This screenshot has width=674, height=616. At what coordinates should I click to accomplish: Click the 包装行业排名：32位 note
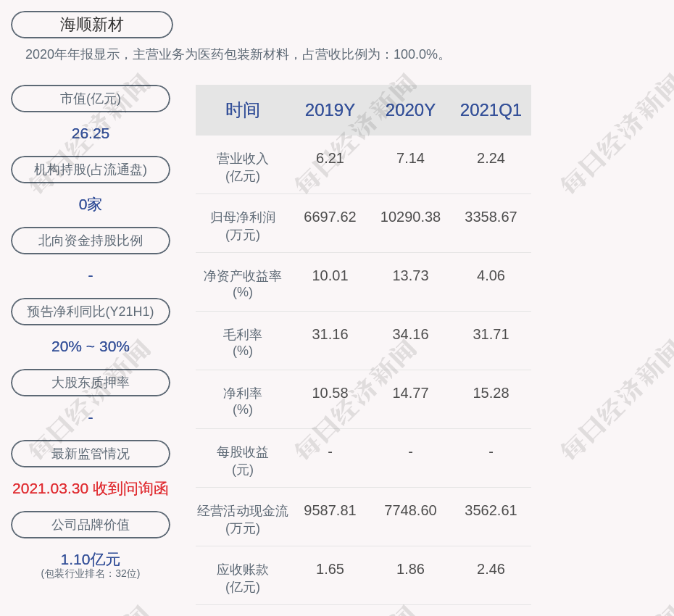click(91, 574)
